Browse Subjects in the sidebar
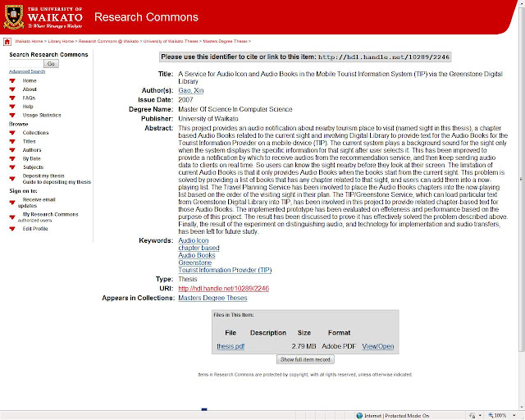 point(33,167)
